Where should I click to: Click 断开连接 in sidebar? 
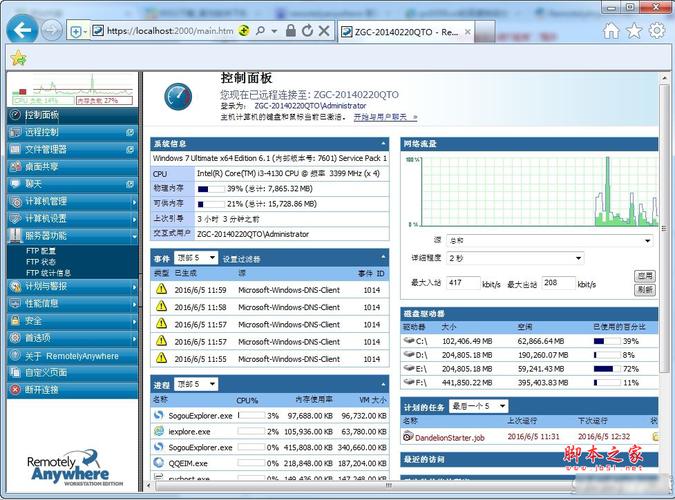click(72, 390)
